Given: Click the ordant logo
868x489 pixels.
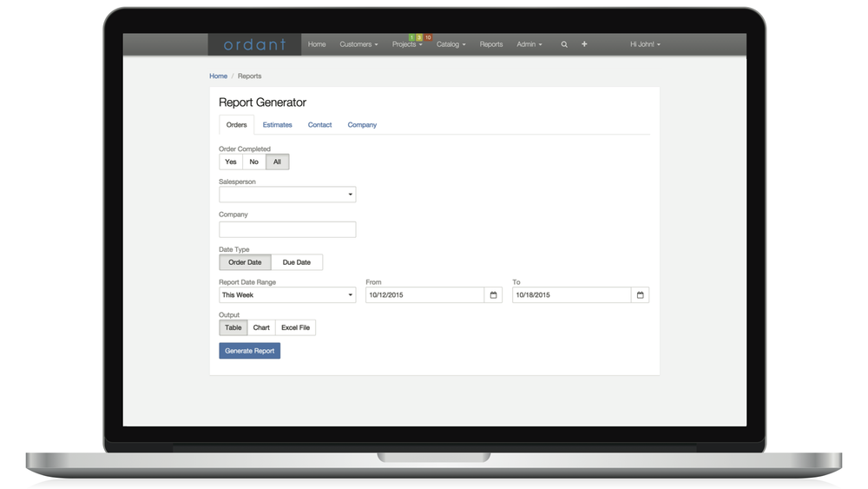Looking at the screenshot, I should click(254, 44).
